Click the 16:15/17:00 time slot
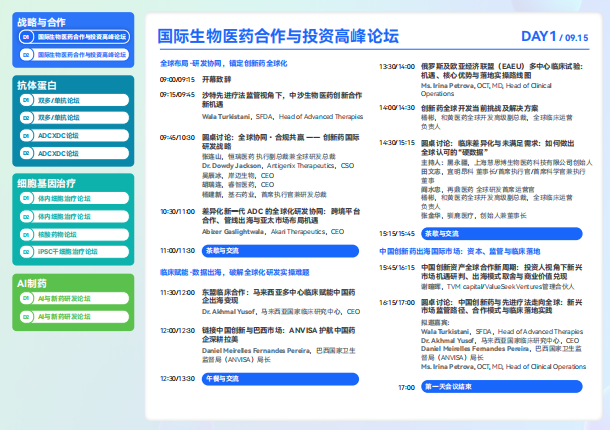Image resolution: width=610 pixels, height=430 pixels. [x=397, y=302]
